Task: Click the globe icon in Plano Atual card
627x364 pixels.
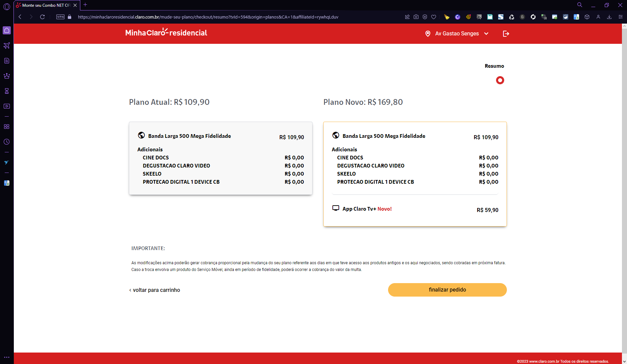Action: [141, 135]
